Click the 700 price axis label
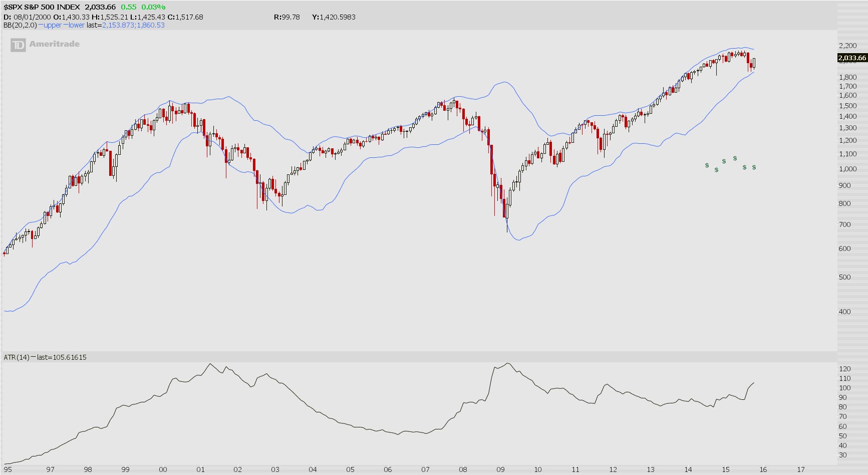Image resolution: width=868 pixels, height=475 pixels. 844,224
